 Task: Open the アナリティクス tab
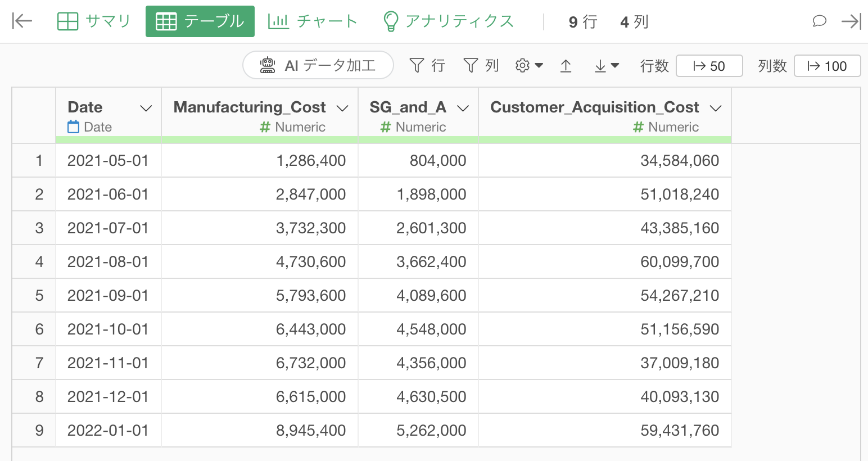coord(448,21)
